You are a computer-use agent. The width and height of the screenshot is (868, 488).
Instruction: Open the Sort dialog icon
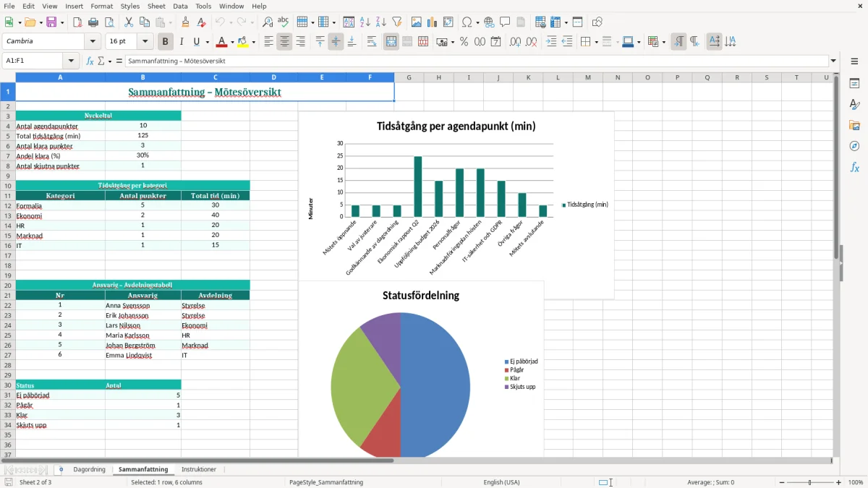coord(349,22)
